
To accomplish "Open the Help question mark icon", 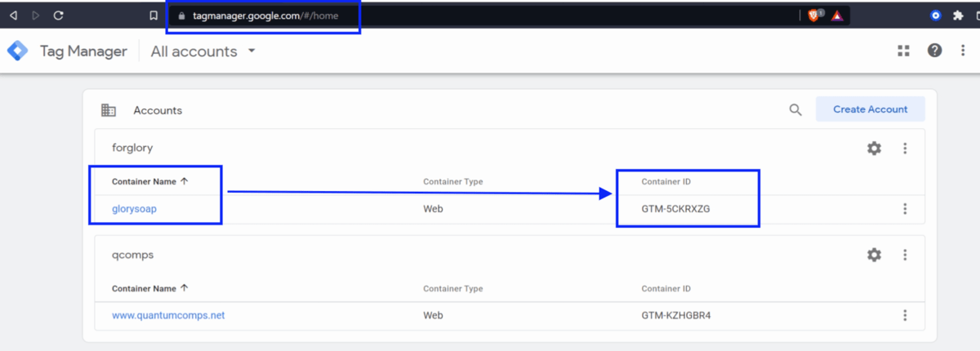I will coord(935,51).
